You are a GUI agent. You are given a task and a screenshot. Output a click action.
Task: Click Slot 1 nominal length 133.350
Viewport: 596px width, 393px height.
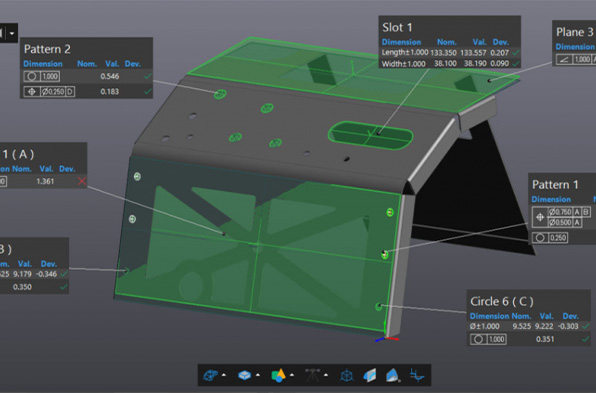(443, 52)
